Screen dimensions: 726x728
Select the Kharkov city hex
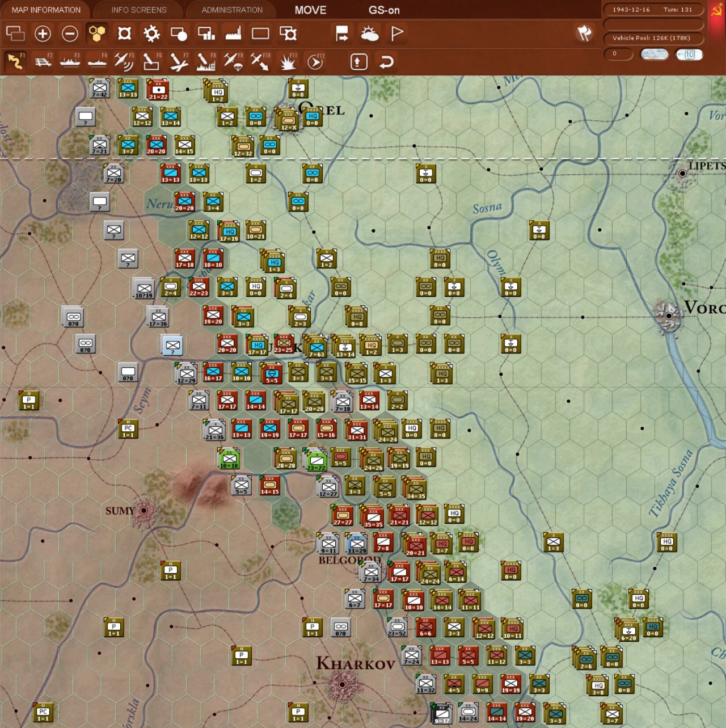tap(342, 684)
